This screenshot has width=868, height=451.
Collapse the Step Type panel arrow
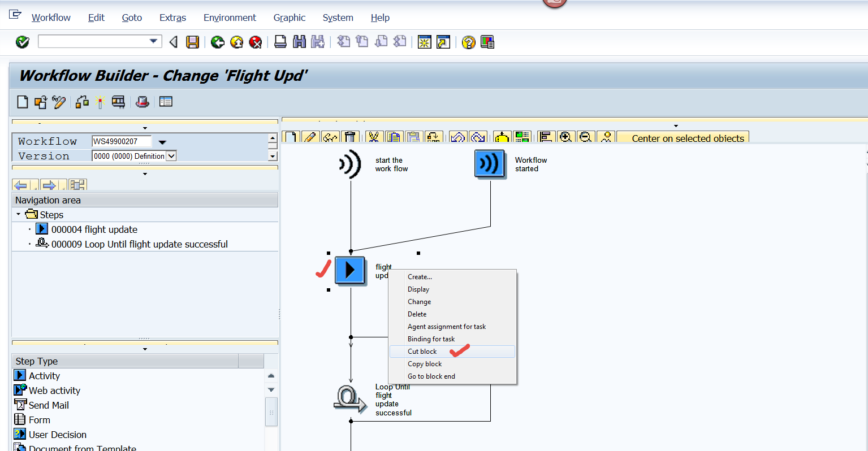coord(145,349)
